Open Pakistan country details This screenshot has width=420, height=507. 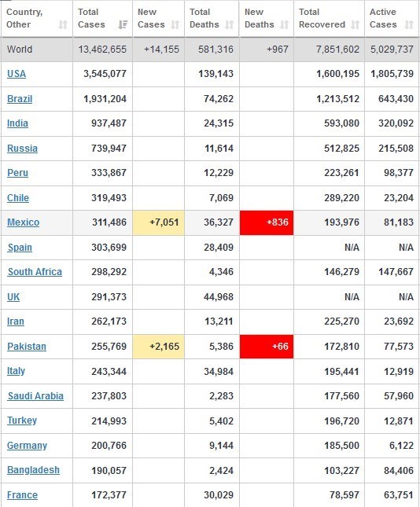click(x=27, y=347)
